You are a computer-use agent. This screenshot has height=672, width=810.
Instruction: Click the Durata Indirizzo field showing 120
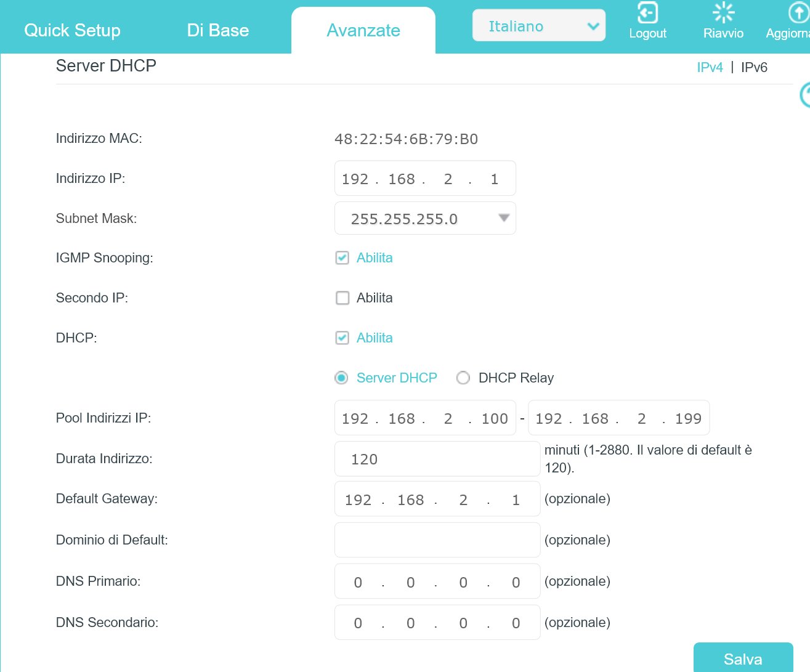437,459
